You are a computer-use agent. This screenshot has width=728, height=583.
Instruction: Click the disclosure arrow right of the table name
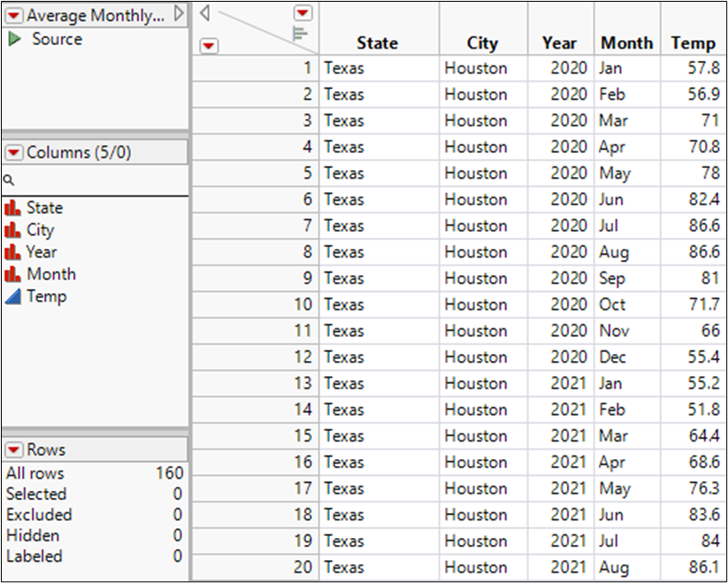click(180, 13)
